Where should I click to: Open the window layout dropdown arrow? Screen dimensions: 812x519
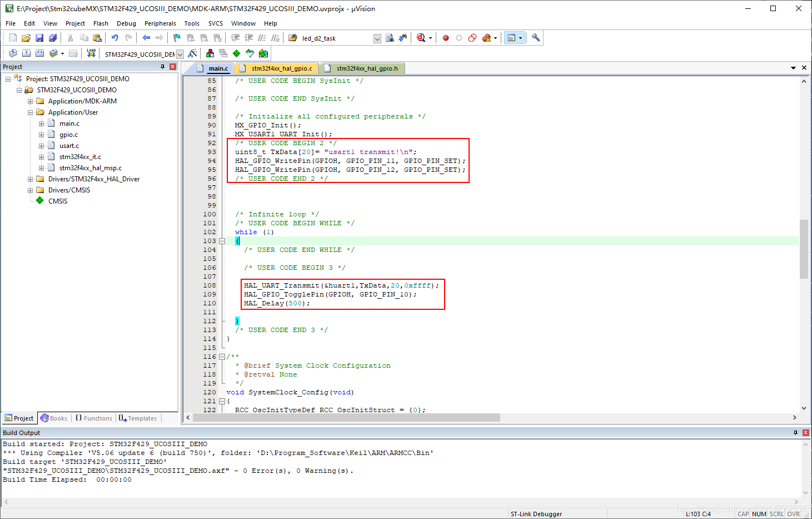[x=521, y=38]
